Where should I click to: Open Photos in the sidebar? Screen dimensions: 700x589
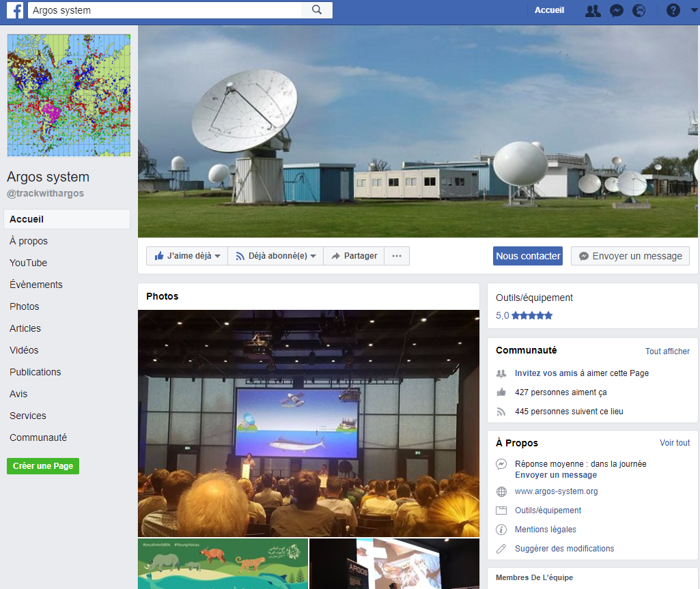pyautogui.click(x=24, y=306)
